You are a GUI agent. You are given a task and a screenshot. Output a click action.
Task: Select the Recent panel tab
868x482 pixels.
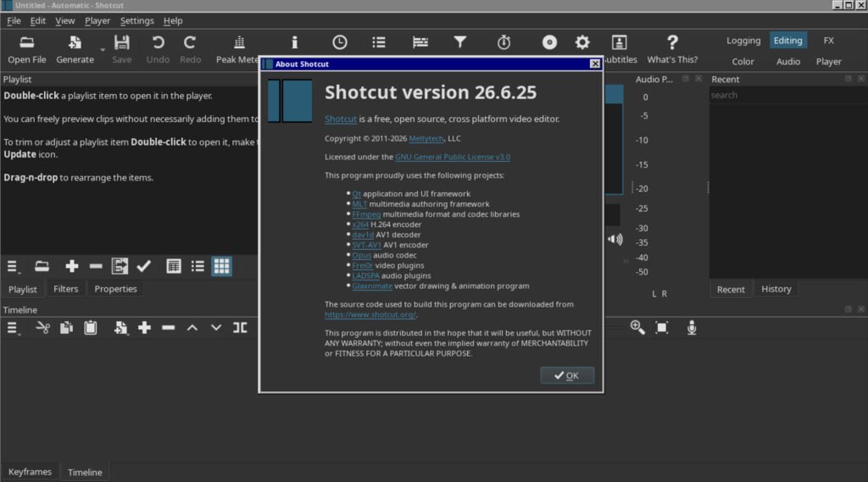pos(731,290)
